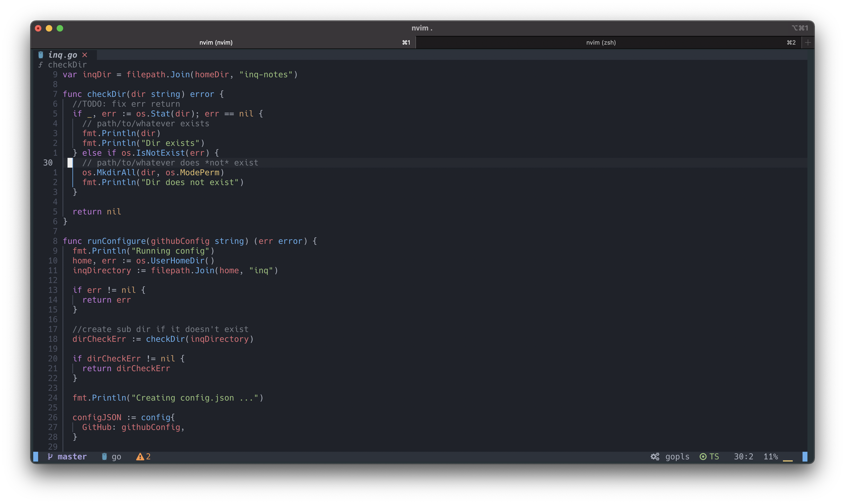This screenshot has width=845, height=504.
Task: Click the Go filetype icon in statusline
Action: click(105, 456)
